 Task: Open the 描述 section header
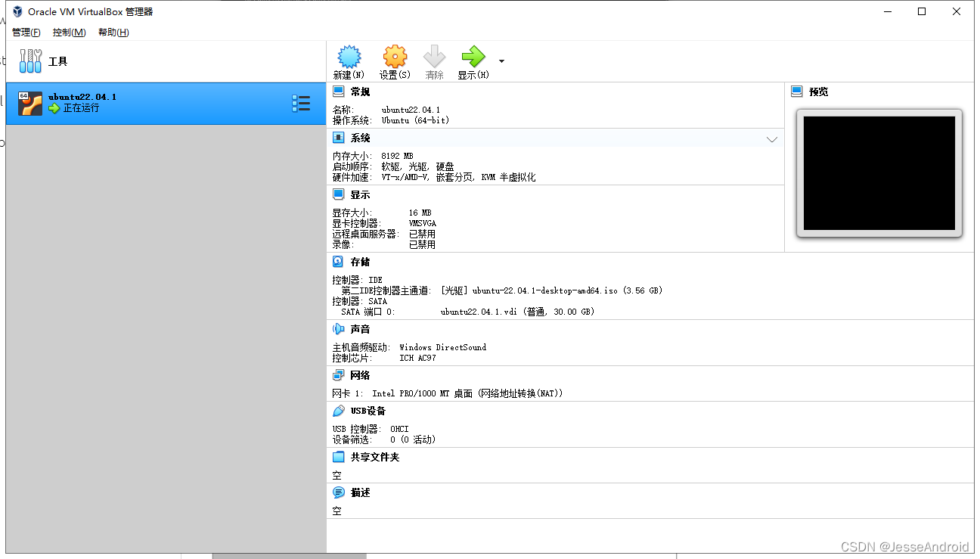click(x=361, y=492)
